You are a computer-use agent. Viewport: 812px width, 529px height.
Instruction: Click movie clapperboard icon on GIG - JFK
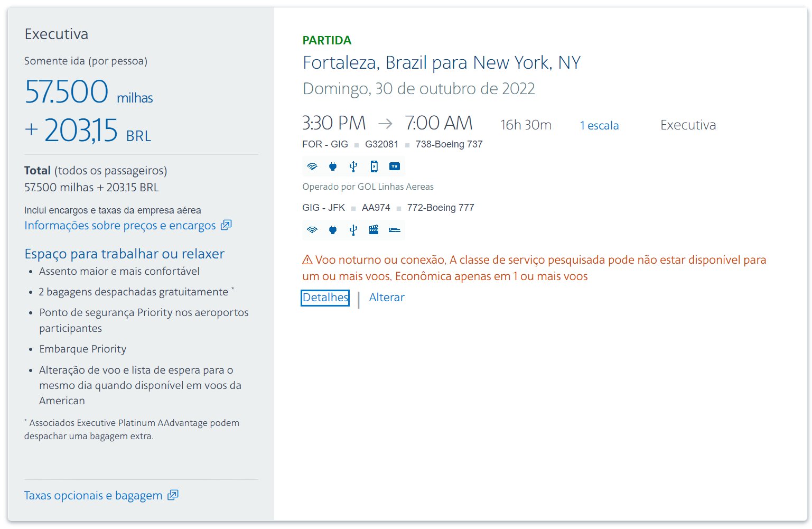click(x=374, y=230)
